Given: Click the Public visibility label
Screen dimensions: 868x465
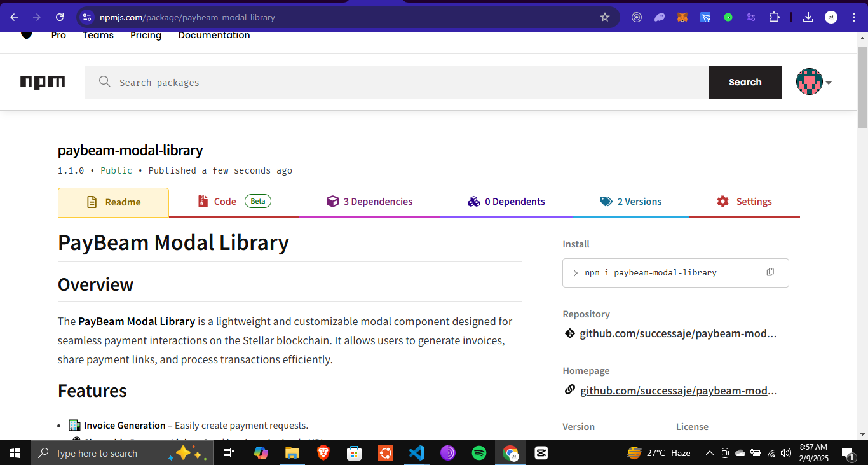Looking at the screenshot, I should coord(116,170).
